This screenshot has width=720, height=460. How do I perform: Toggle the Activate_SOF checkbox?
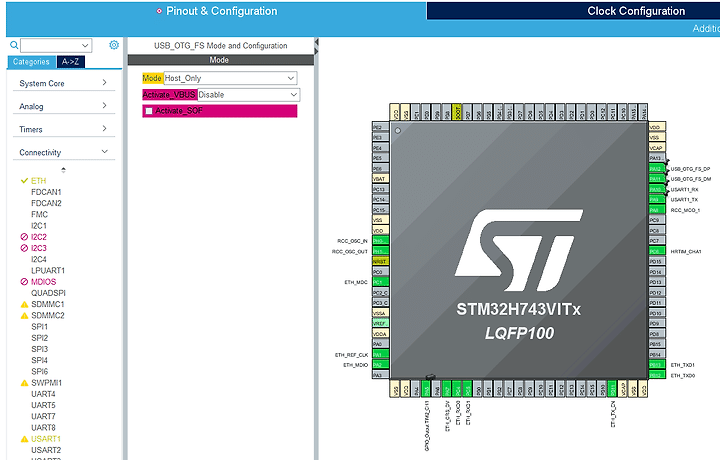point(149,111)
